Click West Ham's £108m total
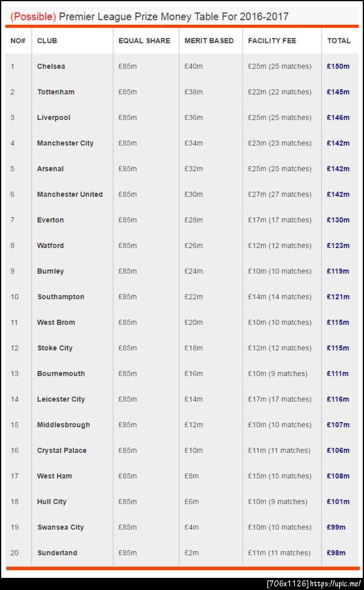The width and height of the screenshot is (364, 590). (x=338, y=476)
